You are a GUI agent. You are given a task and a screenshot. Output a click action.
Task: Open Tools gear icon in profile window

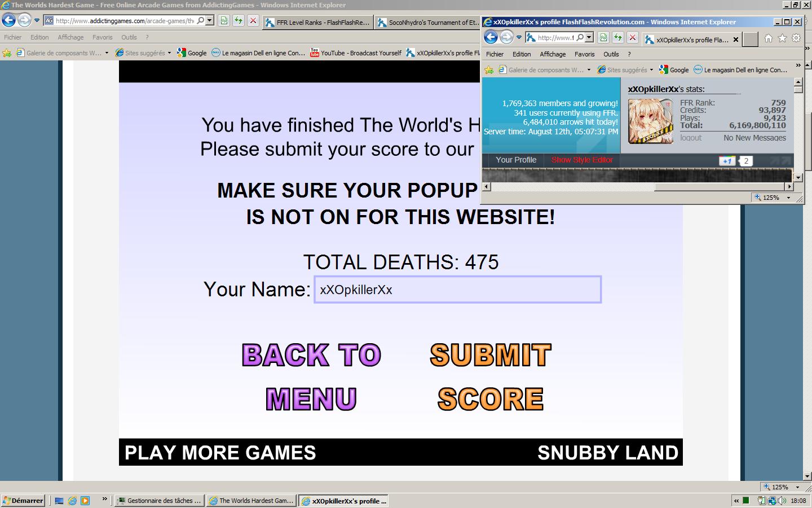[x=796, y=38]
